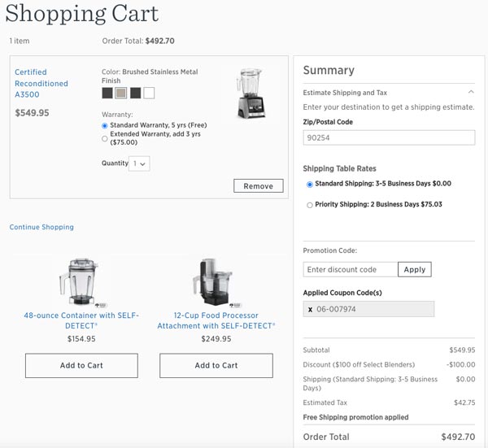The width and height of the screenshot is (488, 448).
Task: Click the Apply promotion code button
Action: click(x=415, y=269)
